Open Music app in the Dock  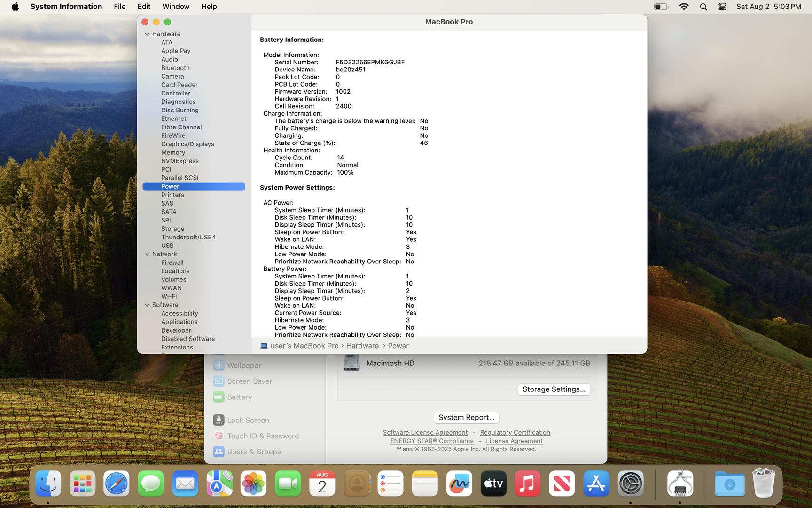528,484
